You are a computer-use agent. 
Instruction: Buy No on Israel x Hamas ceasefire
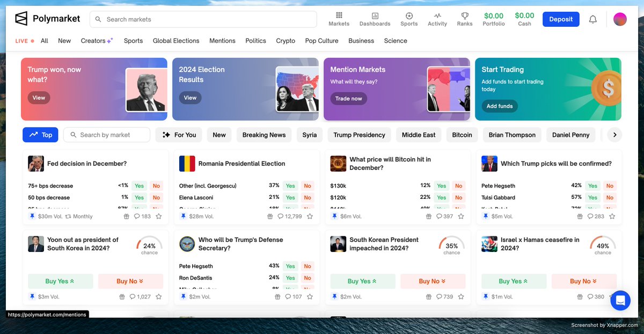tap(584, 281)
